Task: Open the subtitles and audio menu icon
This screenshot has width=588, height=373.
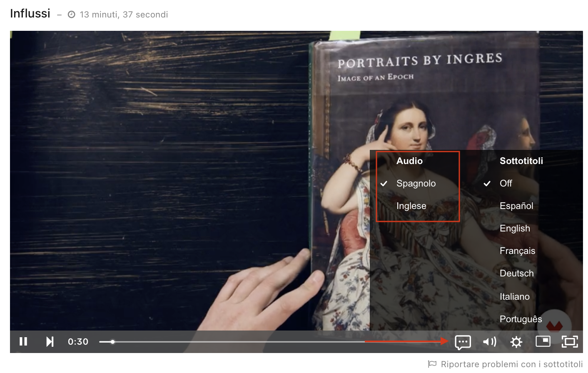Action: coord(463,342)
